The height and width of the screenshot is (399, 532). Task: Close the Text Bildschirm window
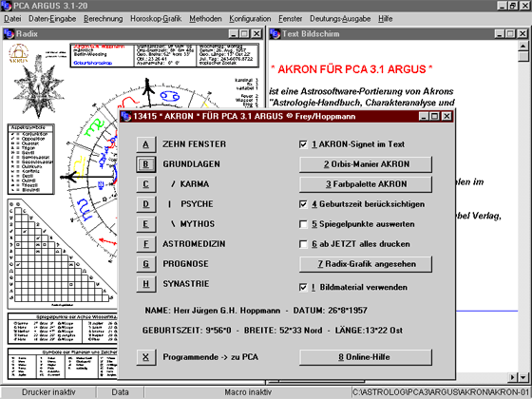point(522,34)
